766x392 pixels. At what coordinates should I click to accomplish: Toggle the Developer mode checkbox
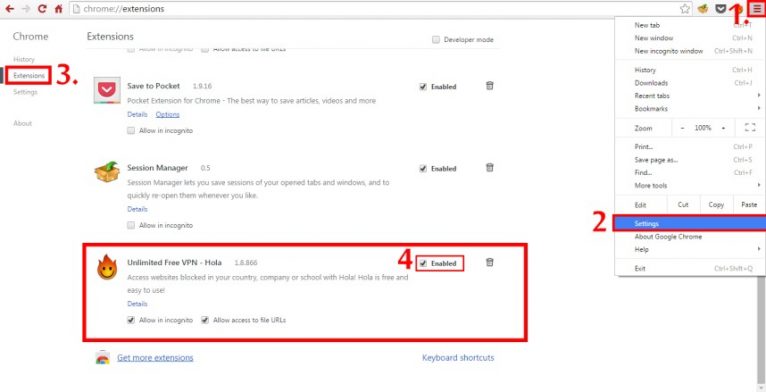point(436,40)
